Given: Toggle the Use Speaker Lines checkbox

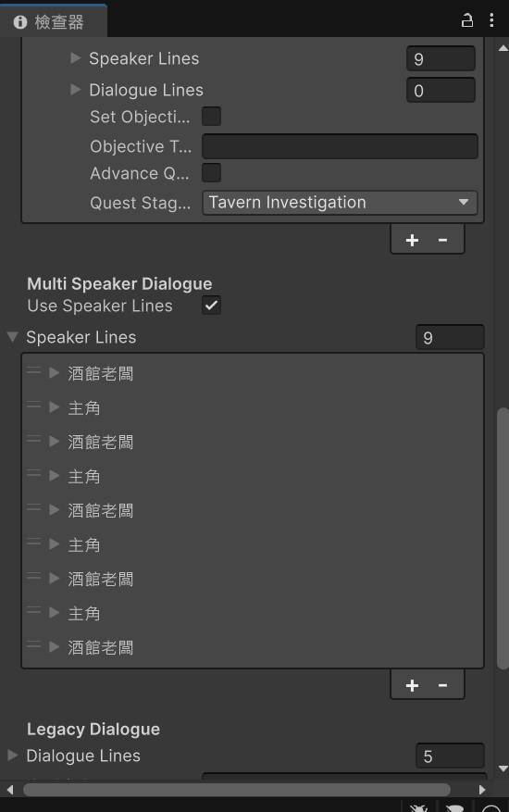Looking at the screenshot, I should click(211, 306).
